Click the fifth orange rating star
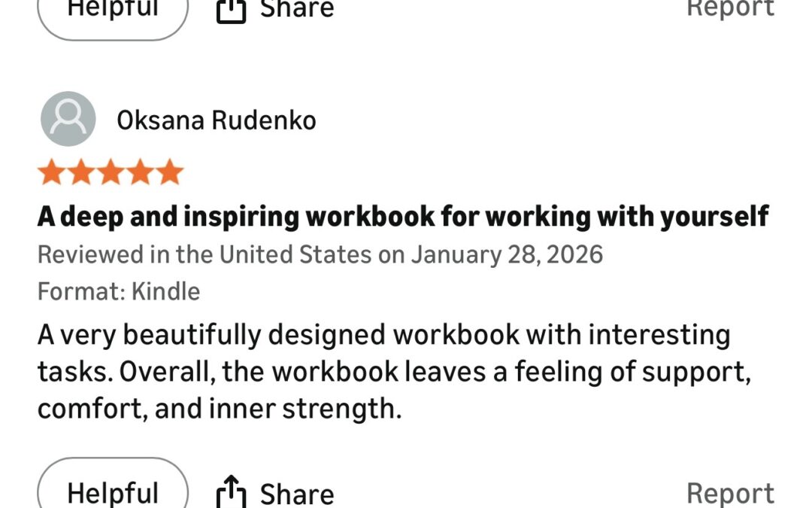The height and width of the screenshot is (508, 812). click(x=169, y=172)
